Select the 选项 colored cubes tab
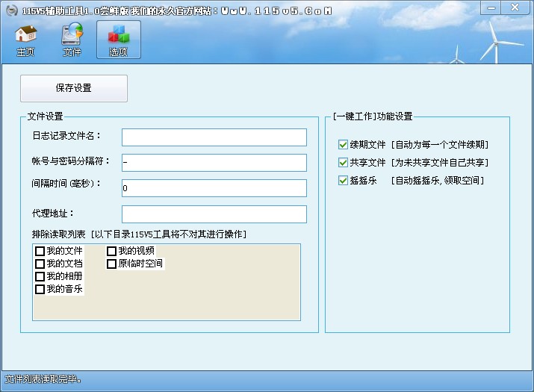This screenshot has width=534, height=392. 119,40
